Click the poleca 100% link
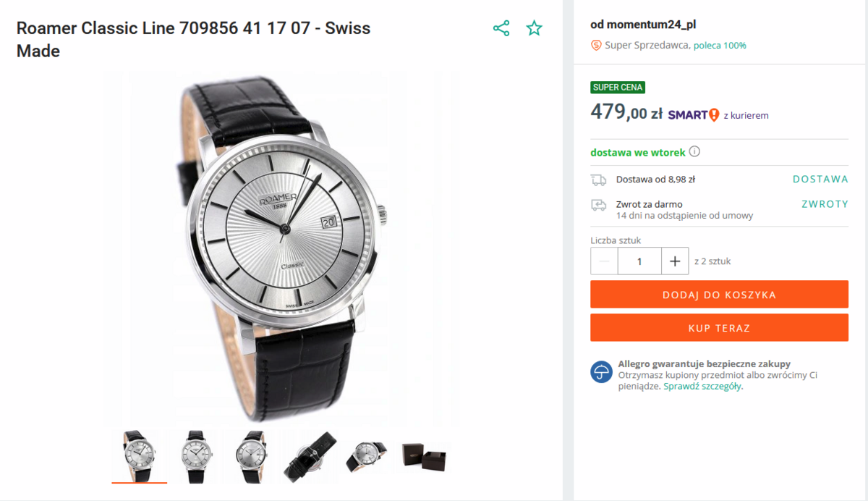This screenshot has height=501, width=868. (720, 46)
